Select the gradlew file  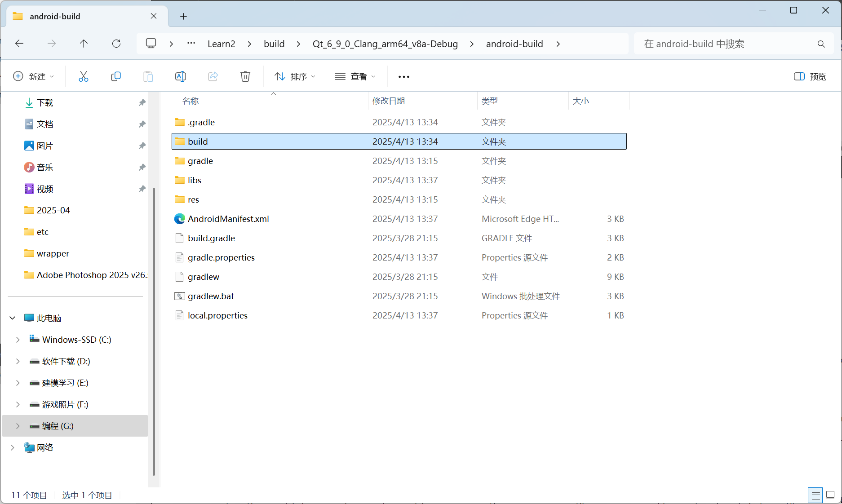pos(204,277)
